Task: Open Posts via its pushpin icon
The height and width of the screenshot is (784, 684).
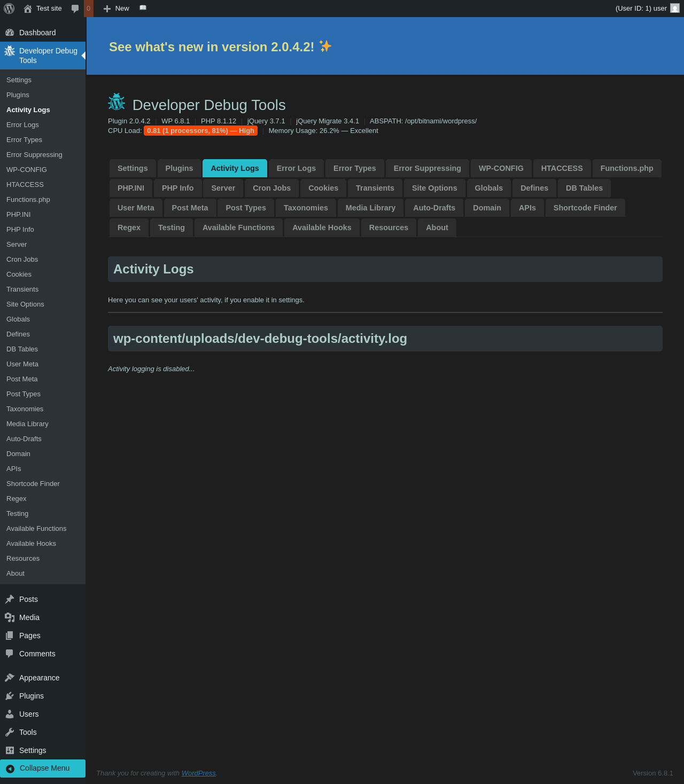Action: pyautogui.click(x=10, y=599)
